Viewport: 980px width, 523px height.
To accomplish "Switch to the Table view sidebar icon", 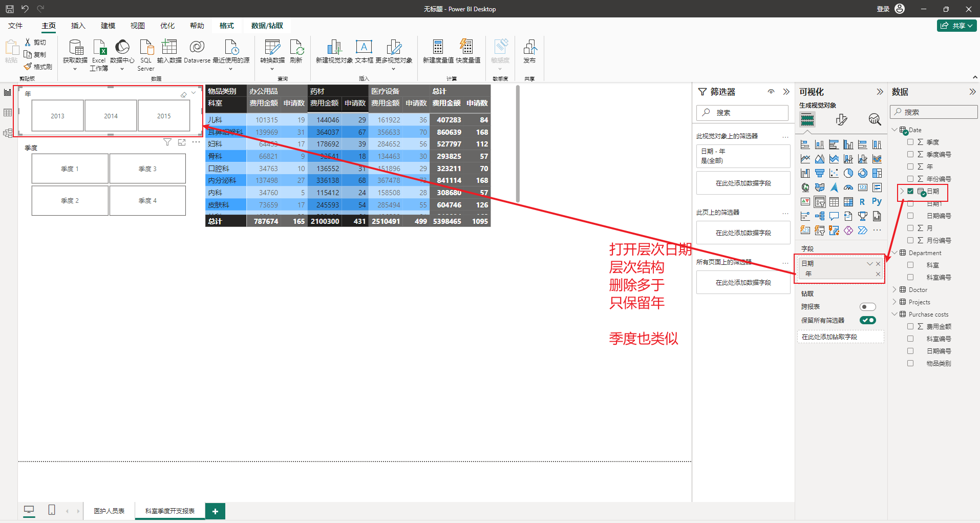I will coord(8,113).
